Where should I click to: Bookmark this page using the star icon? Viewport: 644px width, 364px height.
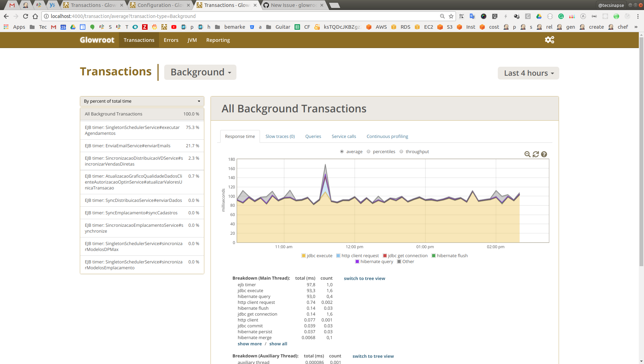tap(450, 16)
